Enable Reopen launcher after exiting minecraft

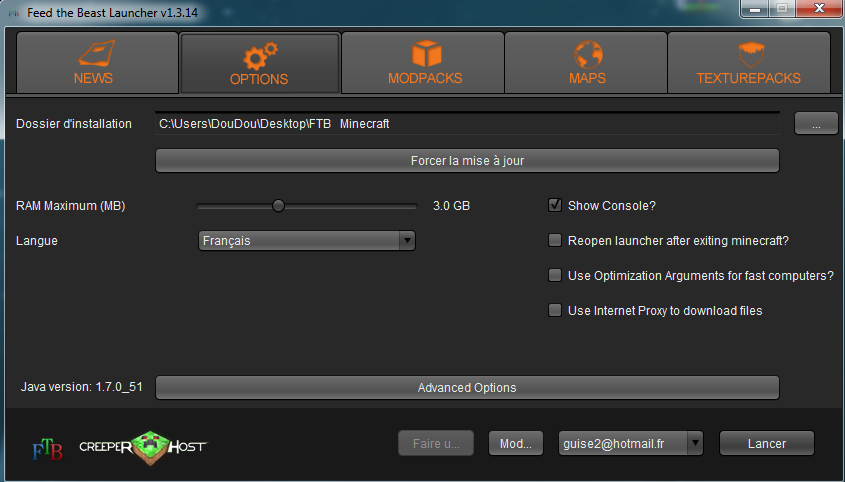click(555, 240)
